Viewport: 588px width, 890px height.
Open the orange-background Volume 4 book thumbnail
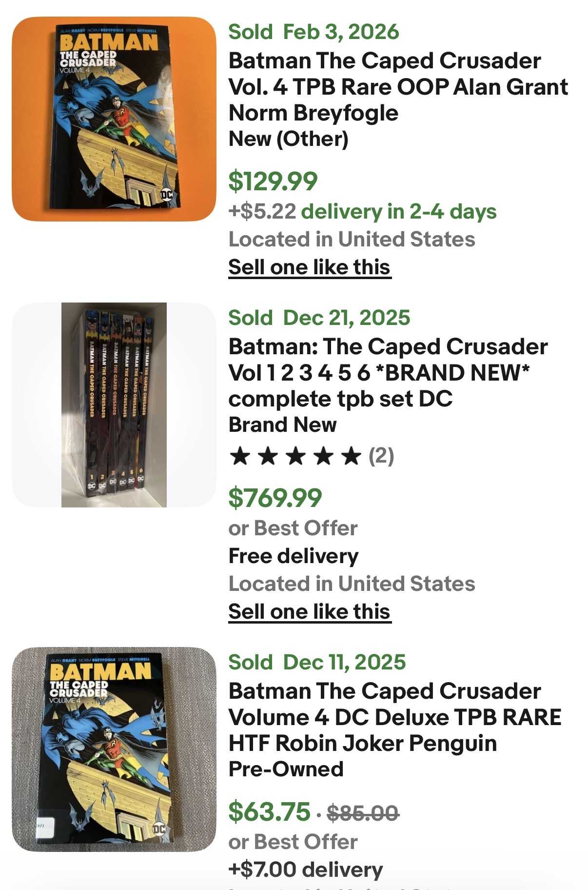114,119
